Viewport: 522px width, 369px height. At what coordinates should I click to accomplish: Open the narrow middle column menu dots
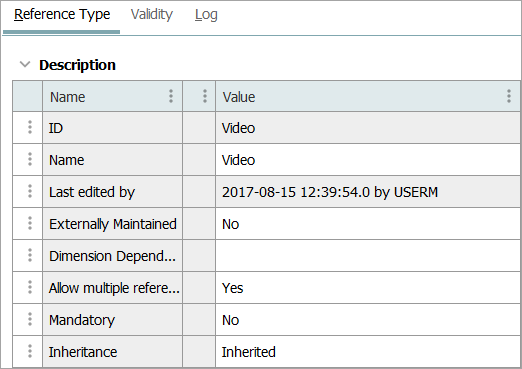(205, 96)
